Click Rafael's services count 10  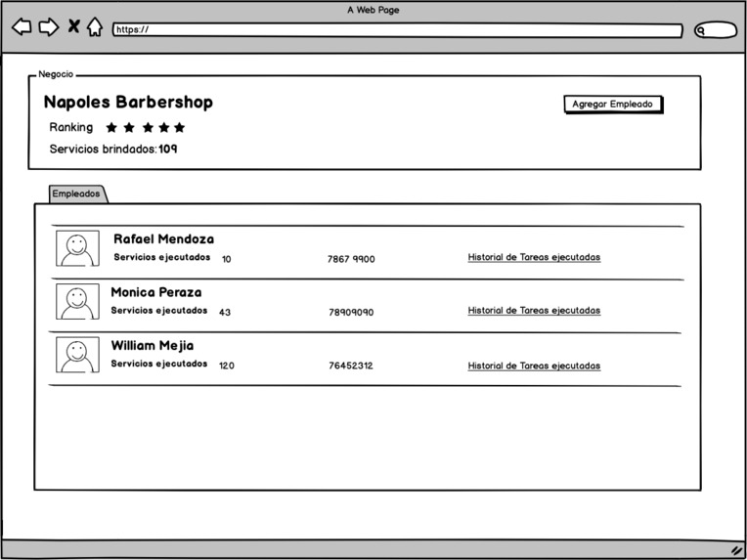coord(226,260)
